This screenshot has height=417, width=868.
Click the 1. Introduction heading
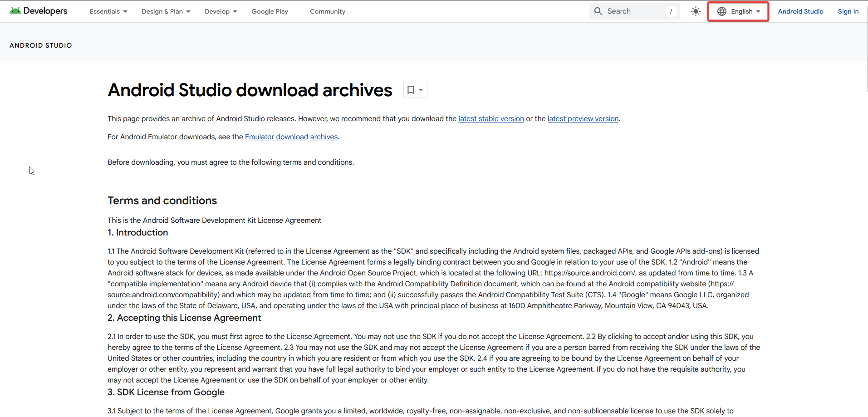tap(138, 232)
